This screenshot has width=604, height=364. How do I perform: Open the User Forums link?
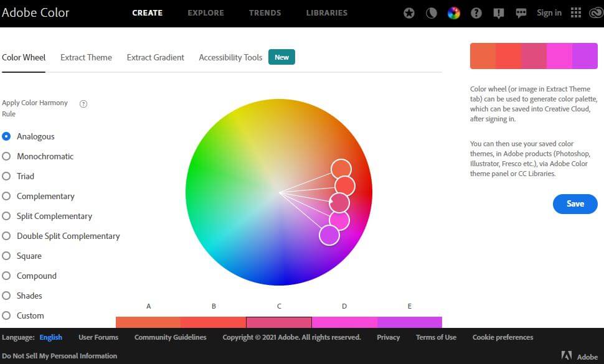pos(98,337)
